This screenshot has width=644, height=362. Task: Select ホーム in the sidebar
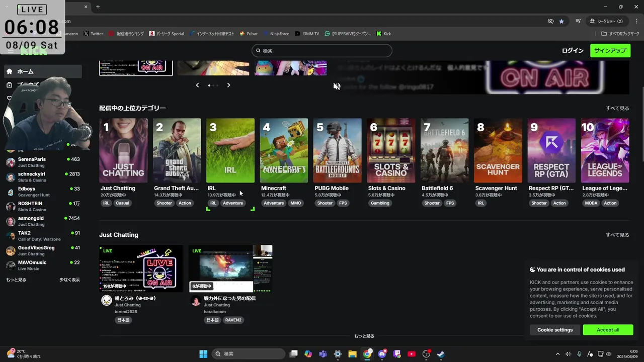pyautogui.click(x=43, y=71)
